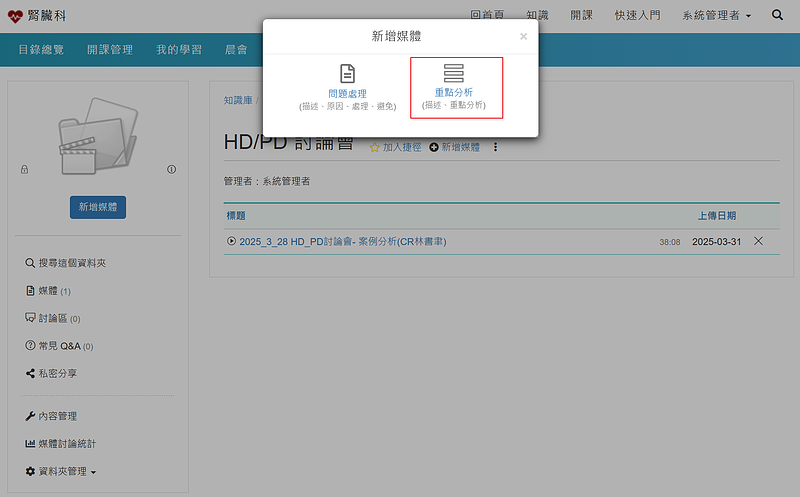The image size is (800, 497).
Task: Close the 新增媒體 dialog
Action: pos(523,37)
